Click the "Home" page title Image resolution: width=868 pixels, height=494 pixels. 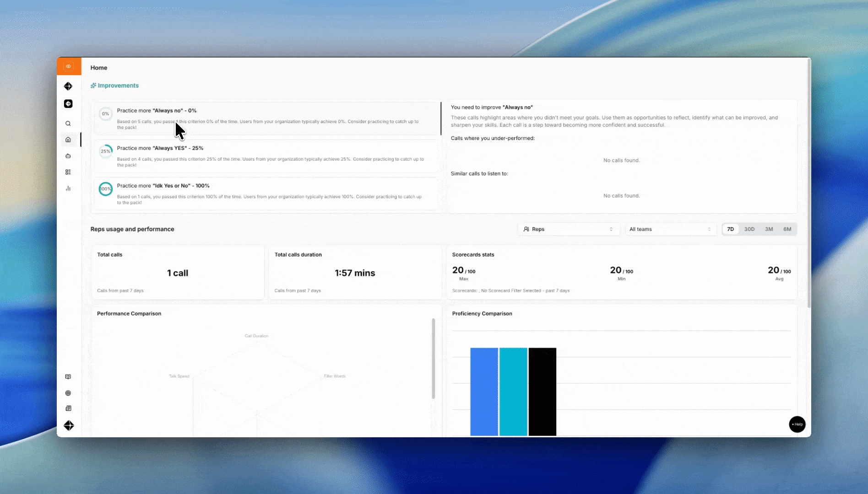coord(99,68)
